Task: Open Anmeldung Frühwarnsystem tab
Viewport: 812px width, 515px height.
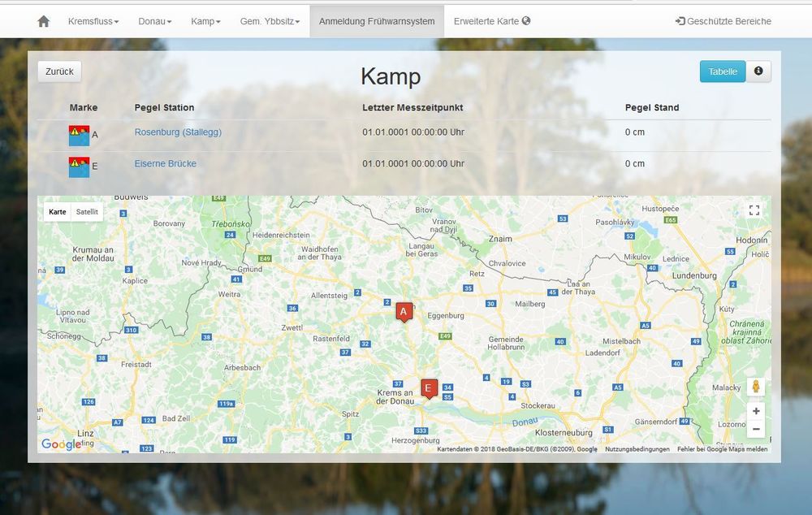Action: (377, 21)
